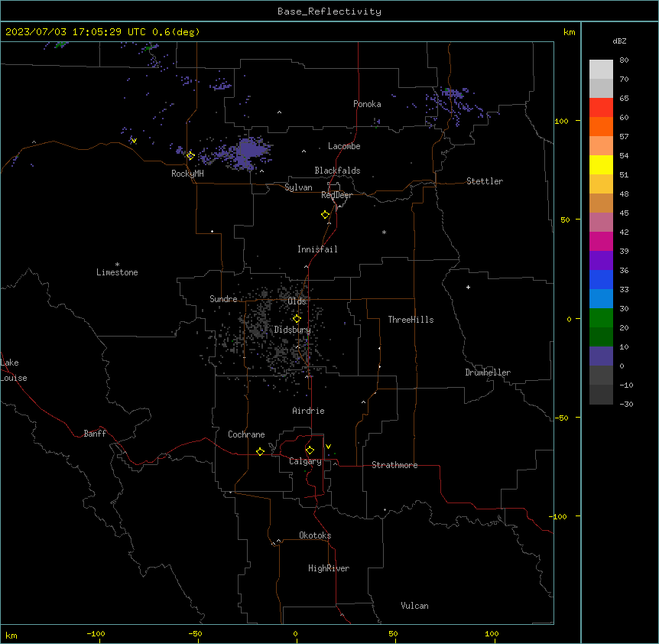Image resolution: width=659 pixels, height=644 pixels.
Task: Click the Banff label
Action: [95, 434]
